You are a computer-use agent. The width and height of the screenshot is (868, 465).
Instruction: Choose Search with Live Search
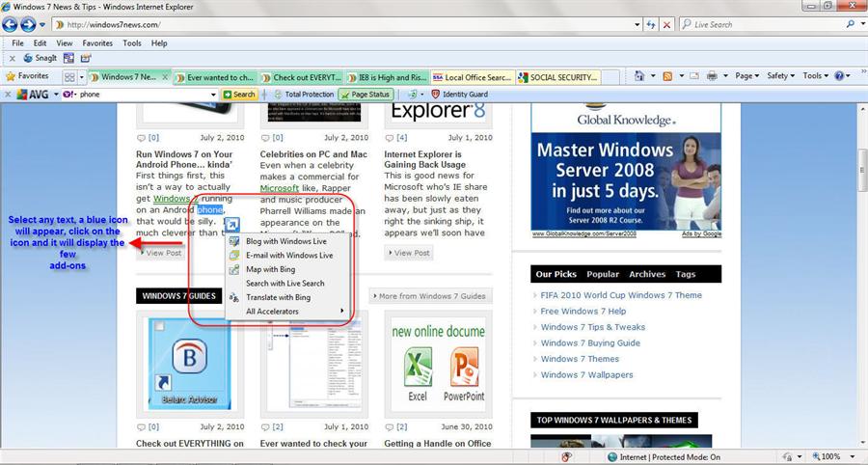pos(287,283)
